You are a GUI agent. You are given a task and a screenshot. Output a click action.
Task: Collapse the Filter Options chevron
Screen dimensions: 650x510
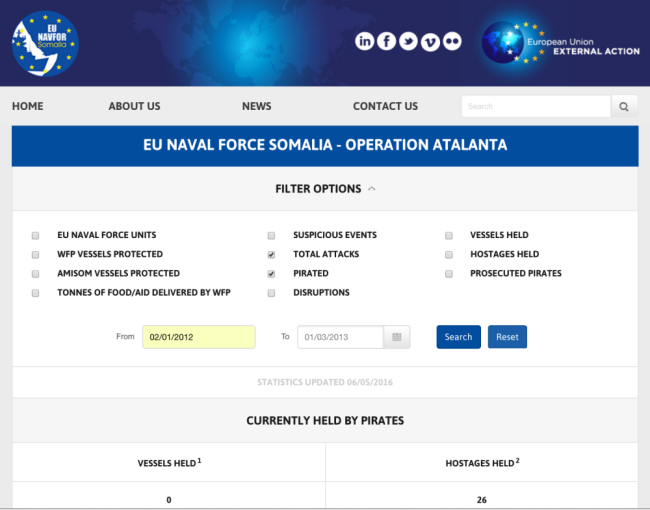coord(372,189)
